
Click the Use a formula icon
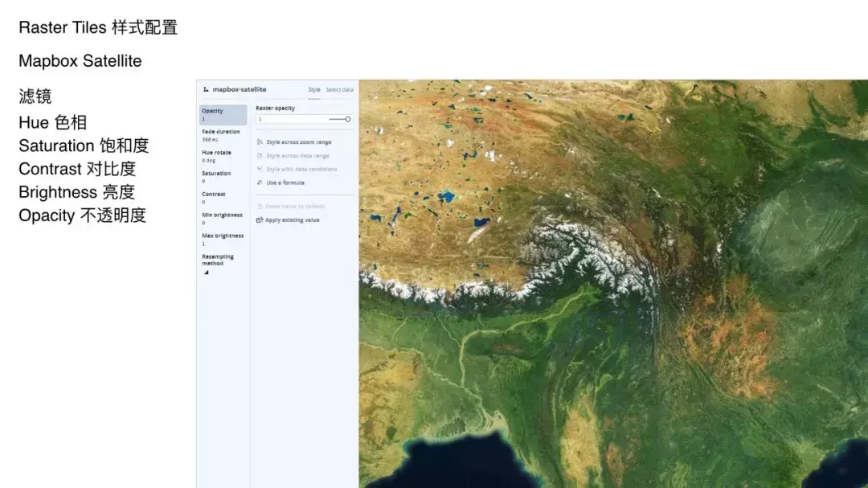[x=259, y=182]
